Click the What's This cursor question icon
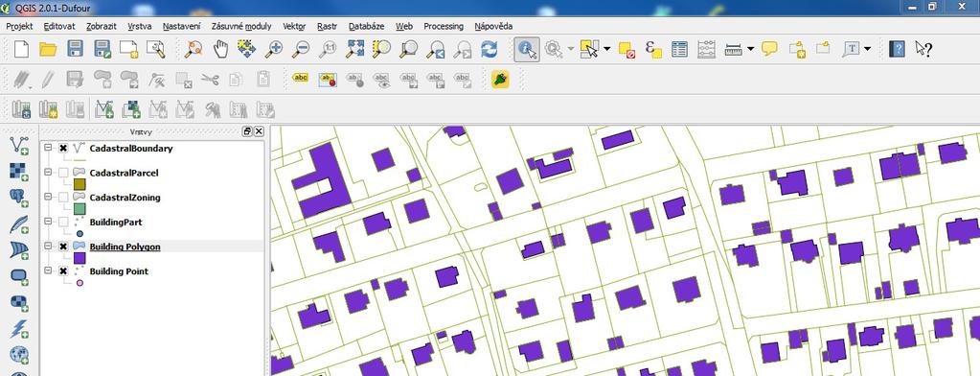 923,49
